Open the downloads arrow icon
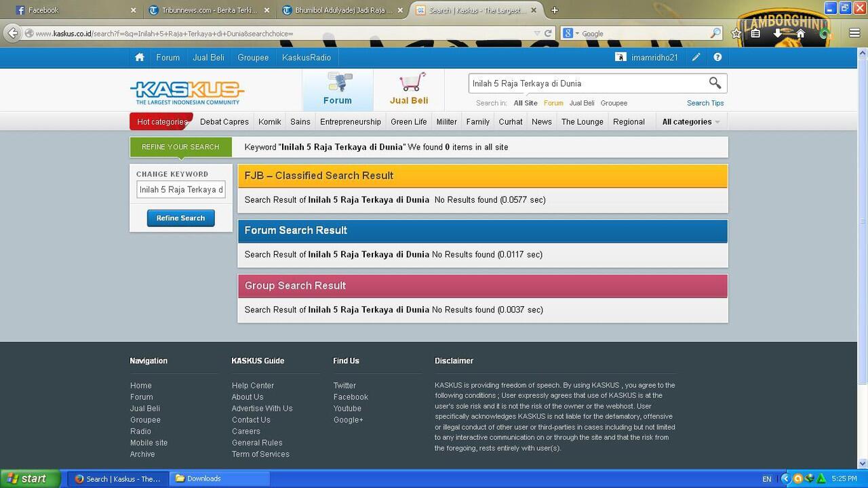The width and height of the screenshot is (868, 488). pyautogui.click(x=778, y=33)
